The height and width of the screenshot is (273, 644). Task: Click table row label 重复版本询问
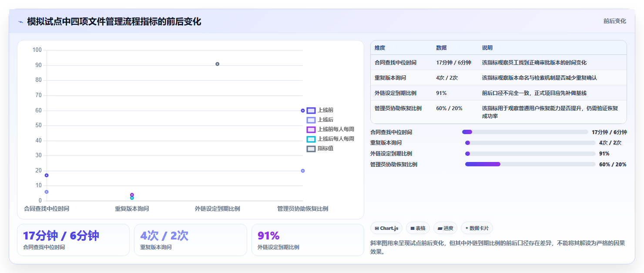point(390,78)
